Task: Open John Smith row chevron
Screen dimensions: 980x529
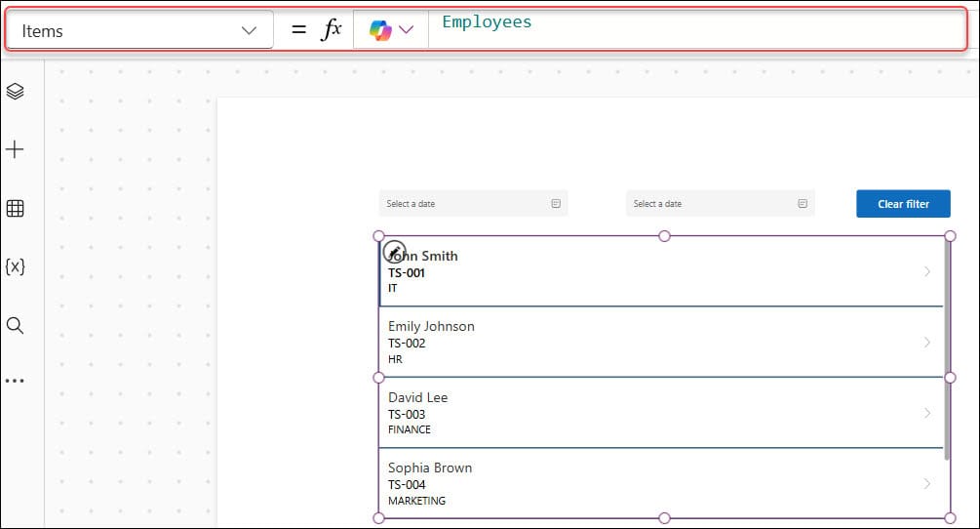Action: [927, 271]
